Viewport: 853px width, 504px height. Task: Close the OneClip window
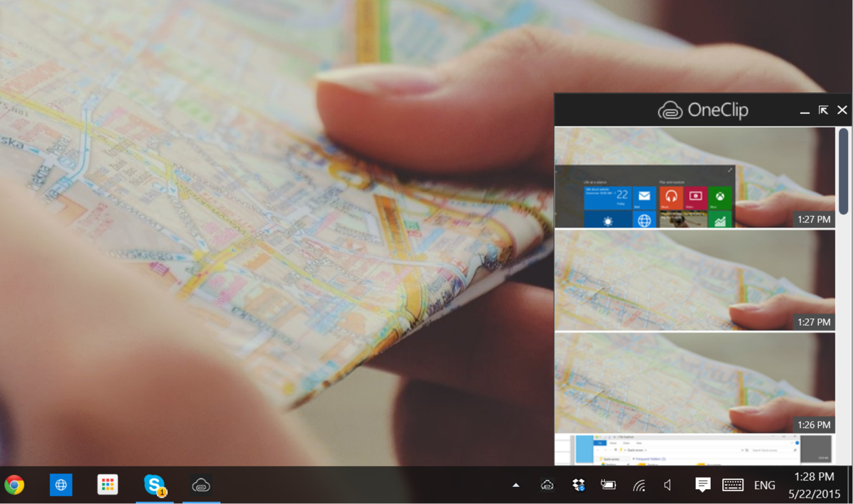coord(842,110)
